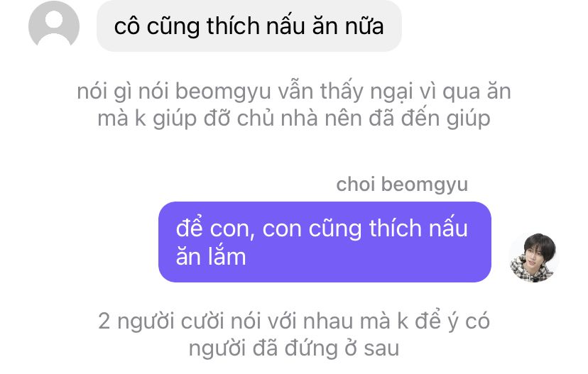Screen dimensions: 588x374
Task: Click narration line "người đã đứng ở sau"
Action: coord(294,348)
